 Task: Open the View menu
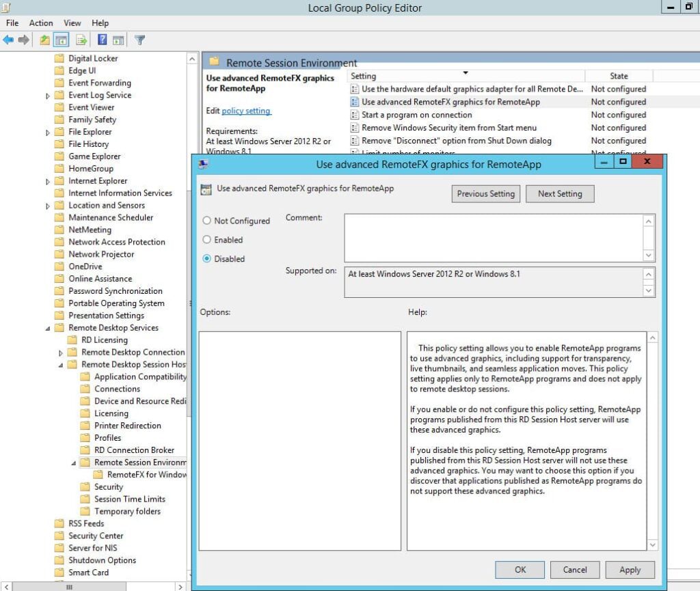click(x=72, y=23)
